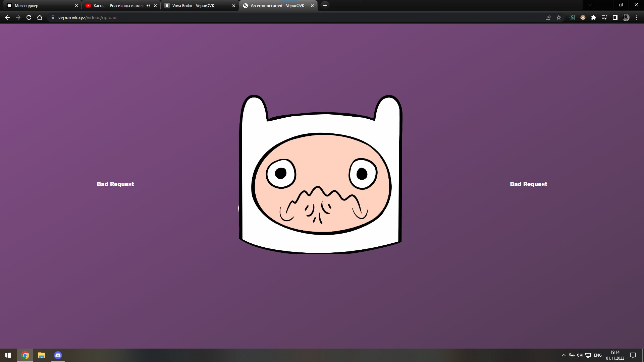Screen dimensions: 644x362
Task: Open the clock showing 19:14
Action: 615,355
